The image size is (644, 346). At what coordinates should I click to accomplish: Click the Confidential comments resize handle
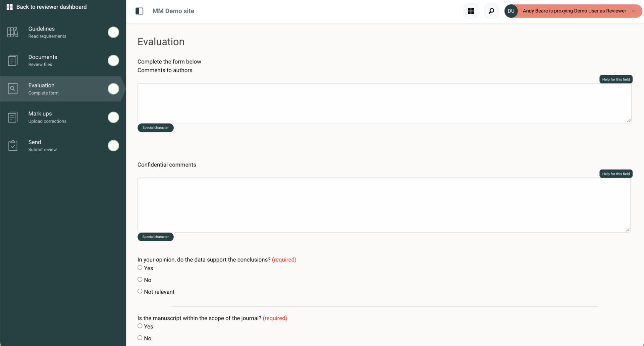pos(628,230)
